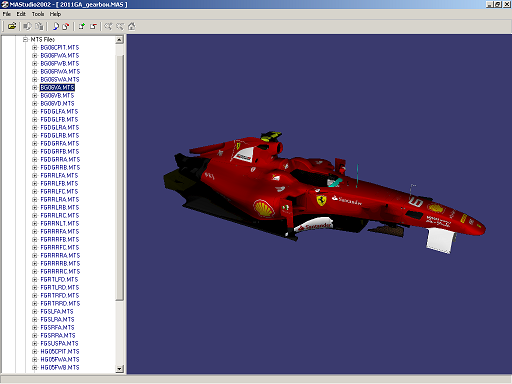Screen dimensions: 512x384
Task: Select FGSUSPA.MTS in the file tree
Action: point(59,343)
